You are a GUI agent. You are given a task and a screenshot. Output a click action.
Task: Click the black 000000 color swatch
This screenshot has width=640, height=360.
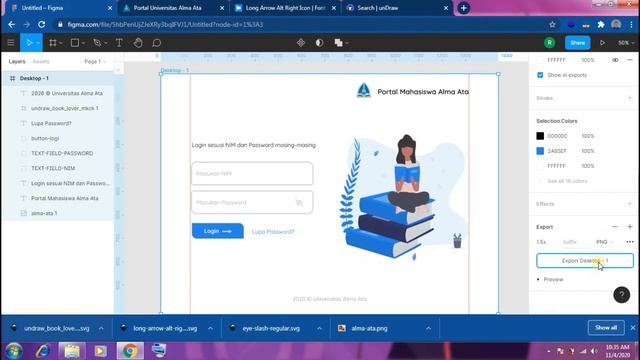[540, 136]
